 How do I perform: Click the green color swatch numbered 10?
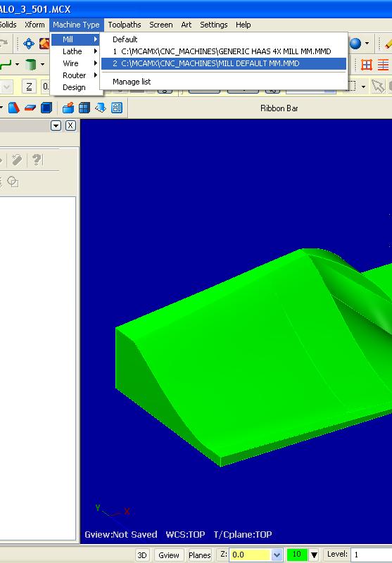pos(297,555)
